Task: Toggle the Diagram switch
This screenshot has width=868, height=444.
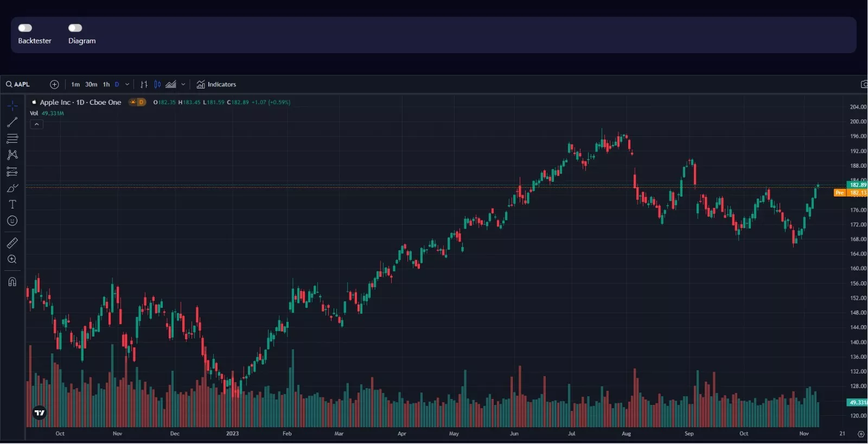Action: click(x=75, y=28)
